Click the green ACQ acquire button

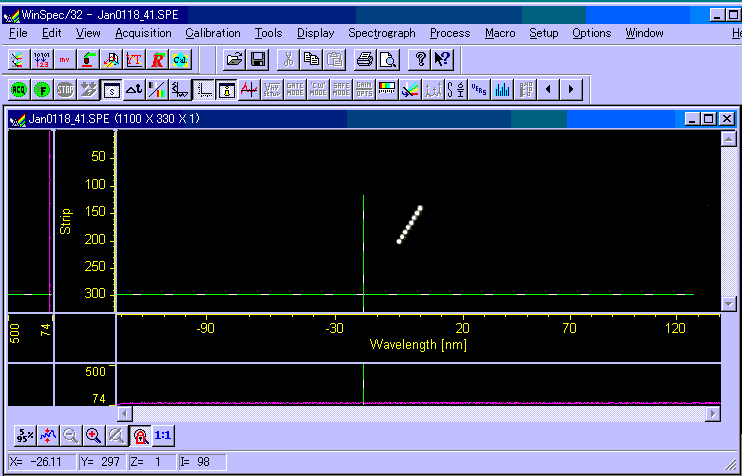[18, 89]
